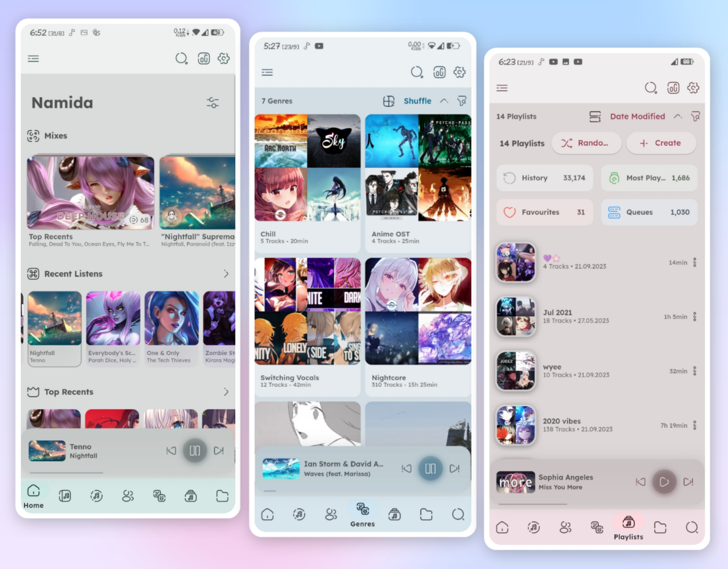Click the home customization sliders icon beside Namida
The image size is (728, 569).
point(212,103)
